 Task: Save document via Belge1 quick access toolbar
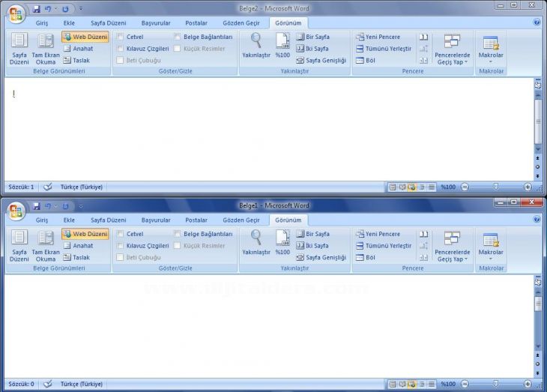(x=36, y=206)
